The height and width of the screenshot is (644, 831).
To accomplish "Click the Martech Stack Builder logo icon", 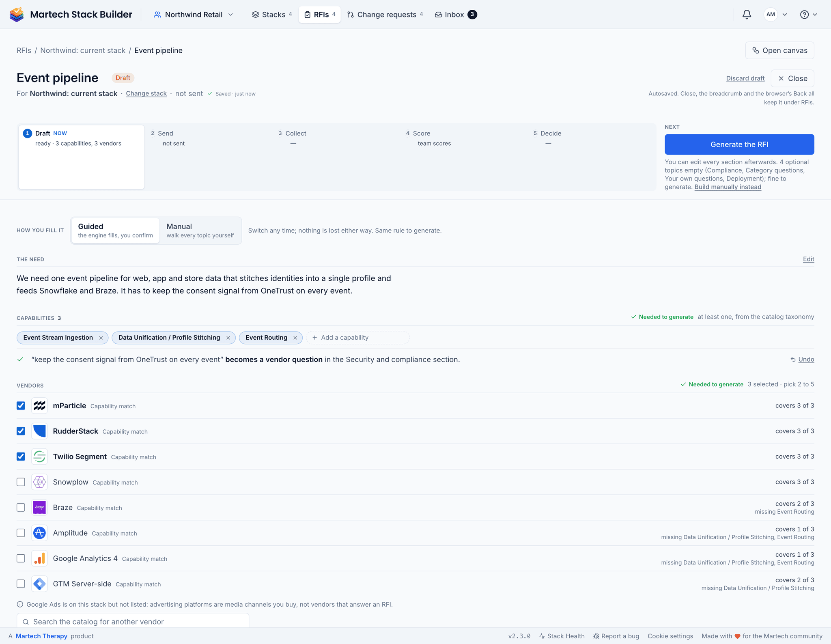I will [x=17, y=15].
